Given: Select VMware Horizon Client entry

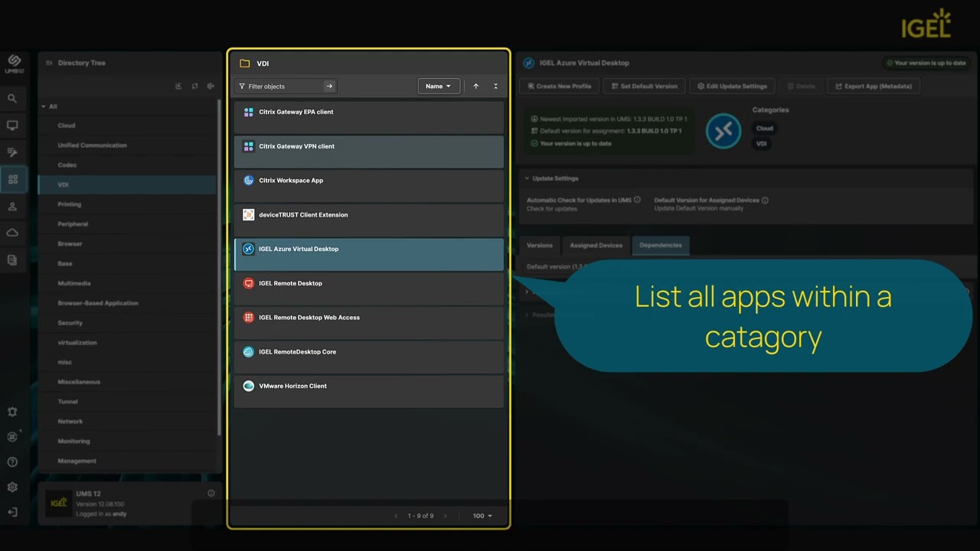Looking at the screenshot, I should (369, 391).
